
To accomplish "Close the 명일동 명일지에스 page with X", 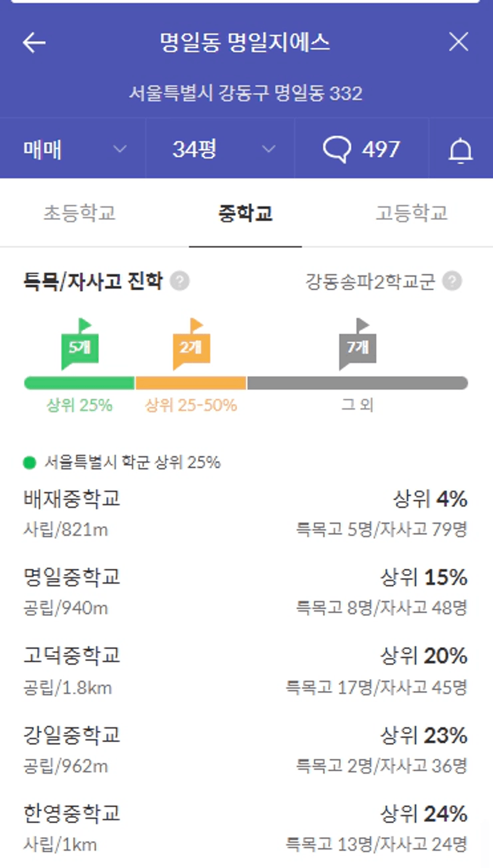I will tap(458, 42).
